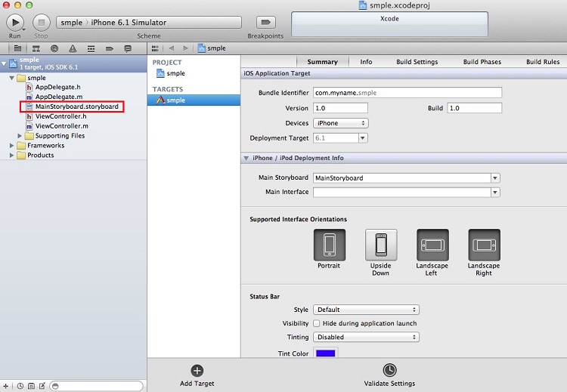This screenshot has width=567, height=392.
Task: Select smple target under TARGETS
Action: click(194, 100)
